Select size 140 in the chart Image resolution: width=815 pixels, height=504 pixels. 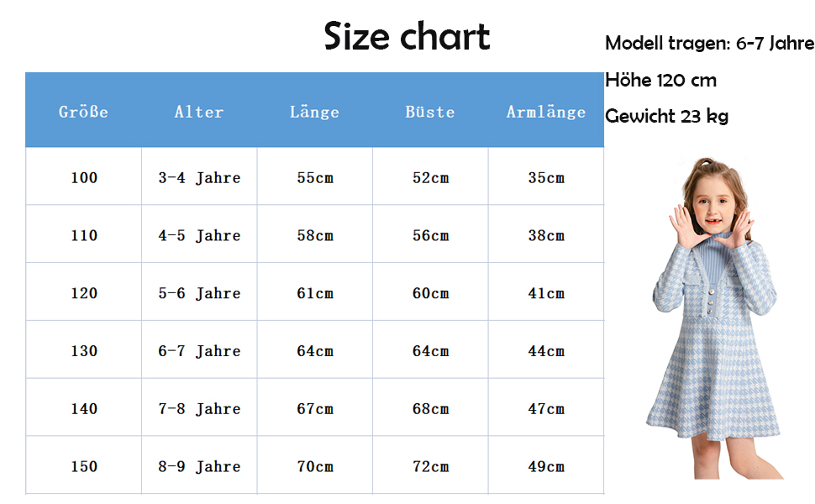click(x=84, y=409)
